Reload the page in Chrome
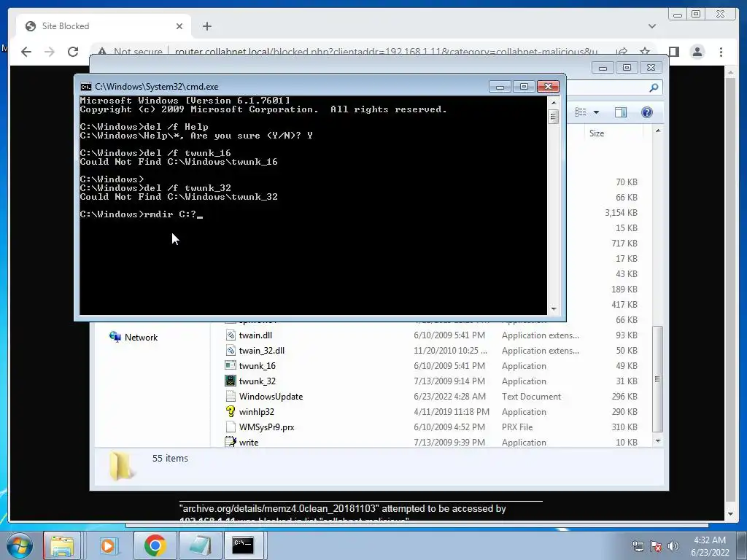 tap(73, 52)
